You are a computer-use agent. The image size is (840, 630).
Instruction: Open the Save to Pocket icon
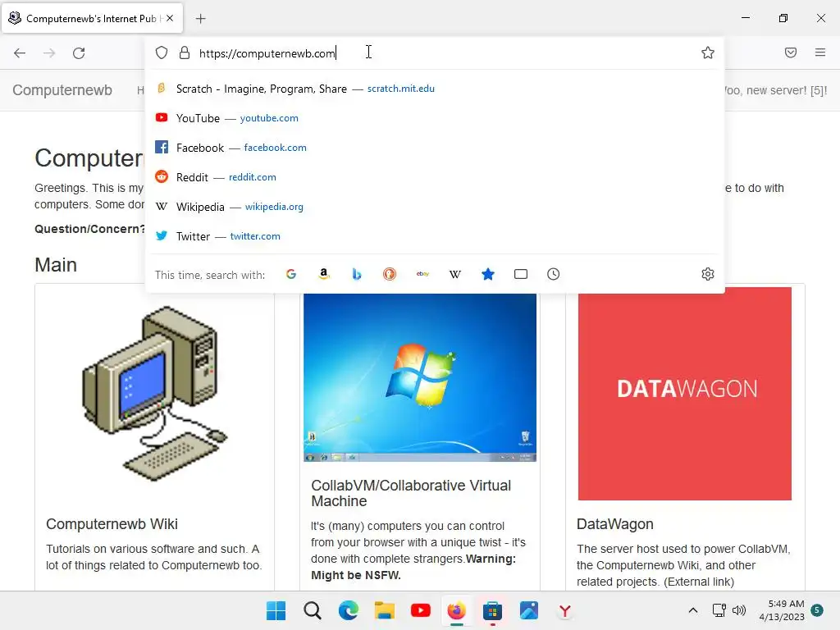(791, 52)
